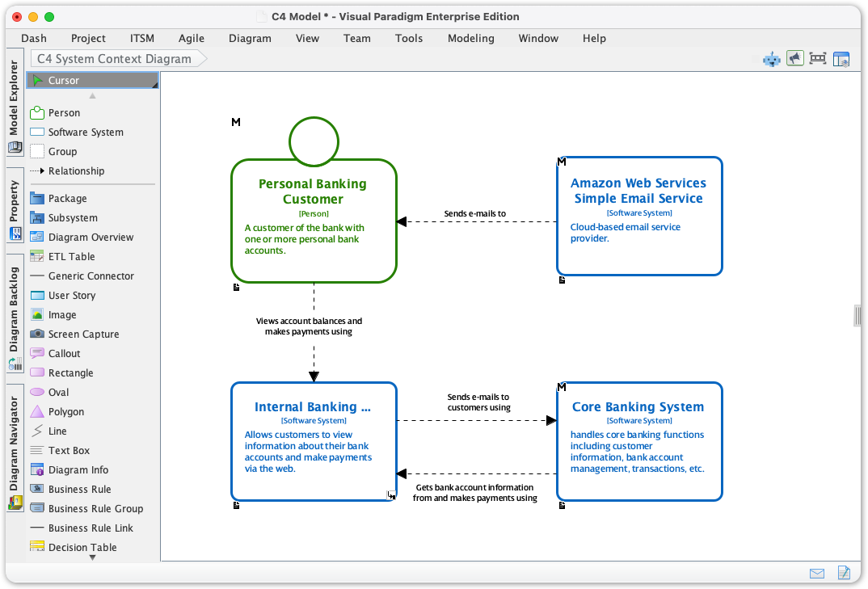This screenshot has height=589, width=868.
Task: Toggle the filmstrip view in the toolbar
Action: point(817,58)
